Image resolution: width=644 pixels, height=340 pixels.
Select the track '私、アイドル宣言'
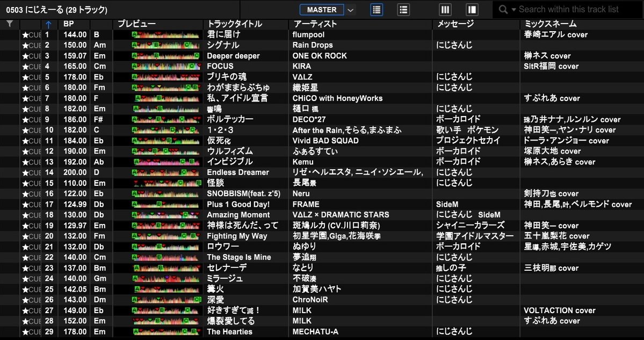click(x=237, y=98)
